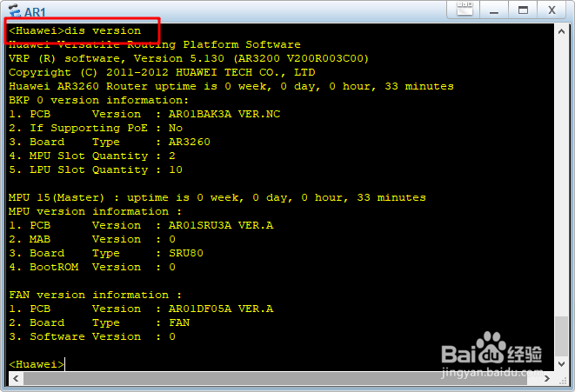Minimize the AR1 terminal window
This screenshot has height=392, width=575.
point(494,10)
